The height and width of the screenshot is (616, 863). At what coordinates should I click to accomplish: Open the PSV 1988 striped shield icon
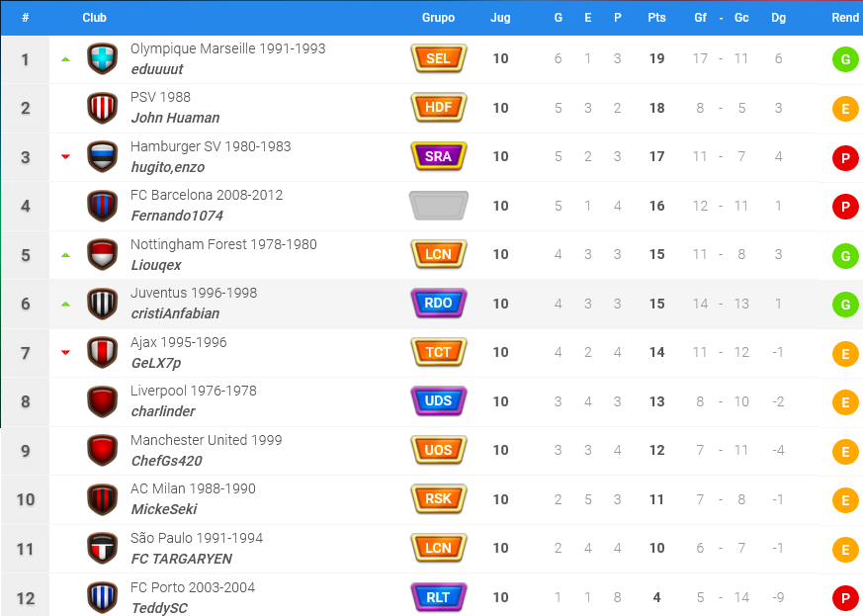(103, 108)
